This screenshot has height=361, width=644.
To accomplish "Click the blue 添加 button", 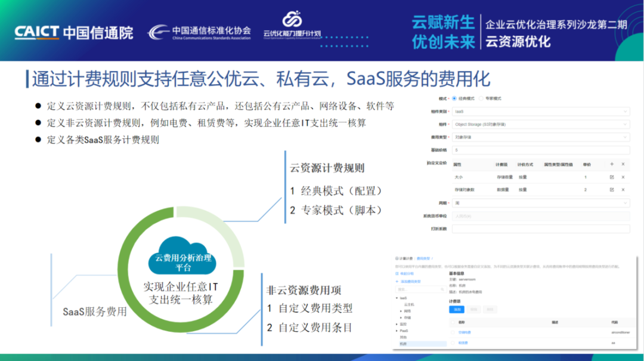I will point(457,310).
